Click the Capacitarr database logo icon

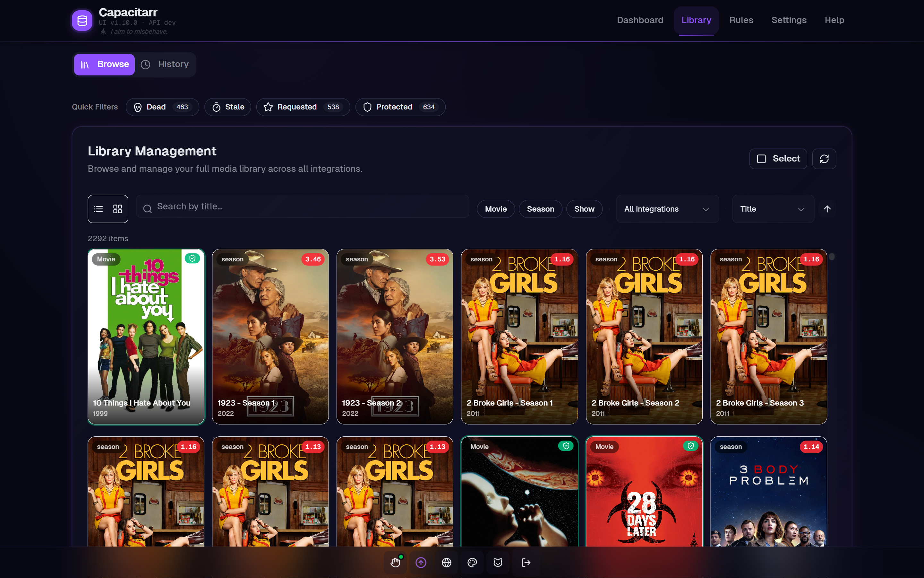coord(82,20)
